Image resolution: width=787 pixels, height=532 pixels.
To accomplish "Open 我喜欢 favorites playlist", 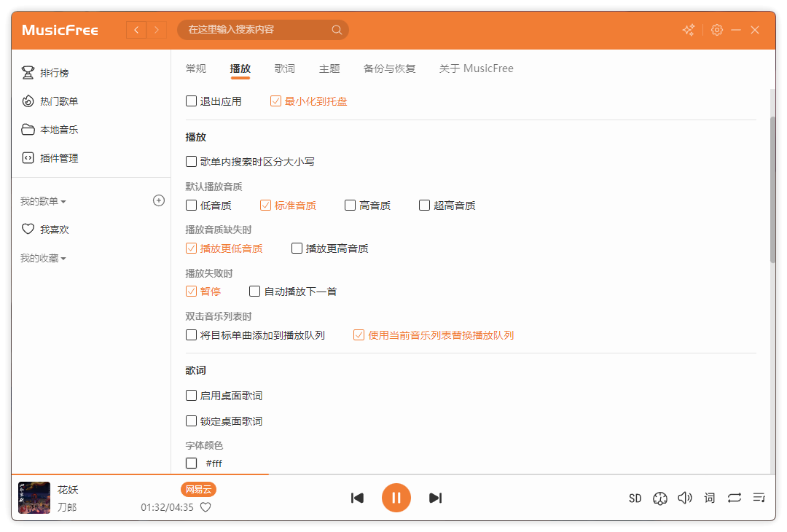I will pos(45,230).
